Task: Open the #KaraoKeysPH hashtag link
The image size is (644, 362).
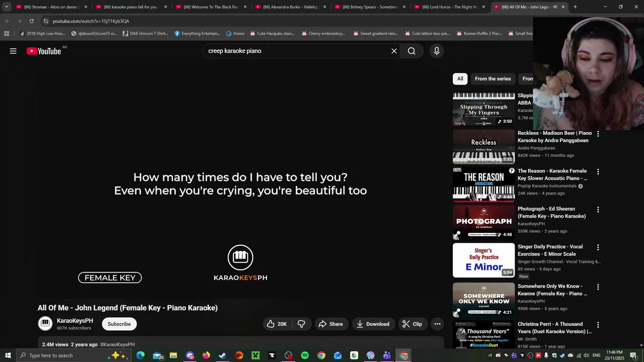Action: click(x=117, y=344)
